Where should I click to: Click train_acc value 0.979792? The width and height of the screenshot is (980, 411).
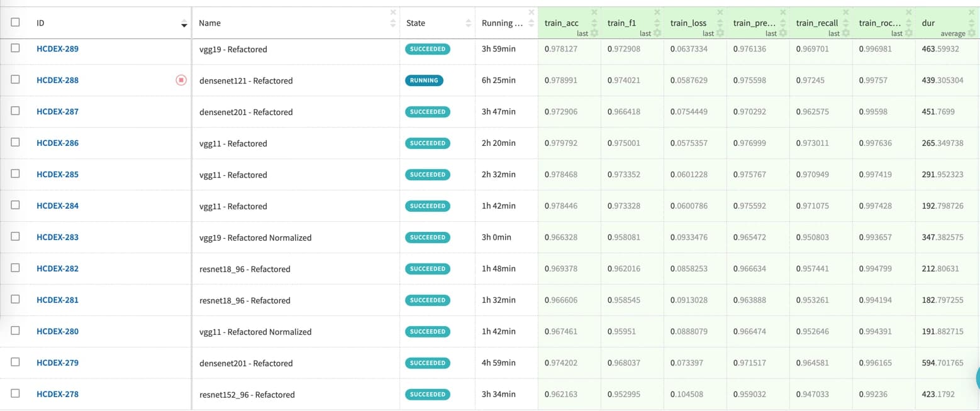[561, 143]
